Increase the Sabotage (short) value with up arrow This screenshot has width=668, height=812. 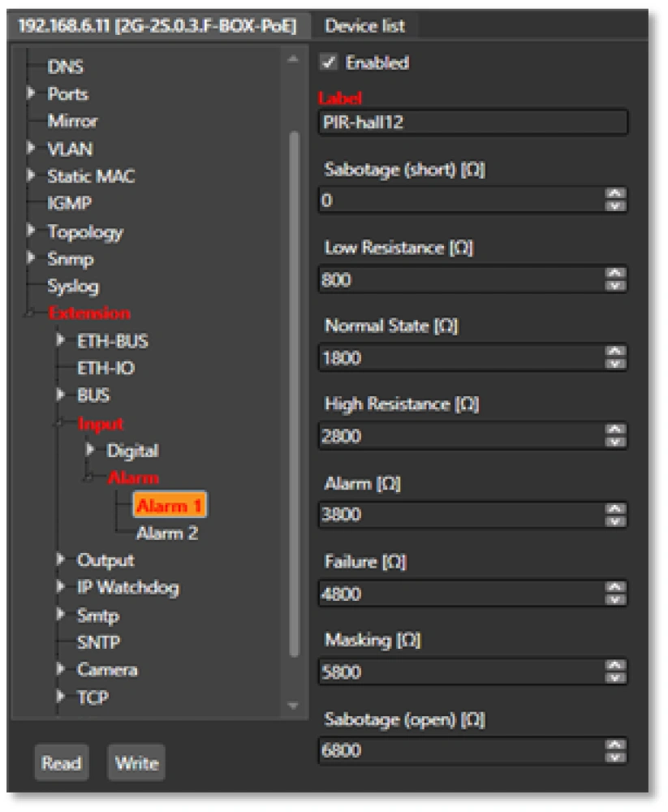(616, 194)
